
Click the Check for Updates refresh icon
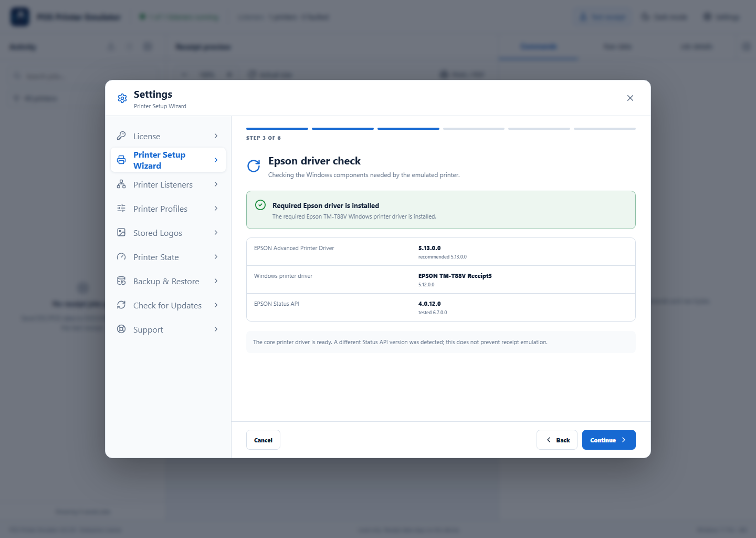[x=121, y=305]
